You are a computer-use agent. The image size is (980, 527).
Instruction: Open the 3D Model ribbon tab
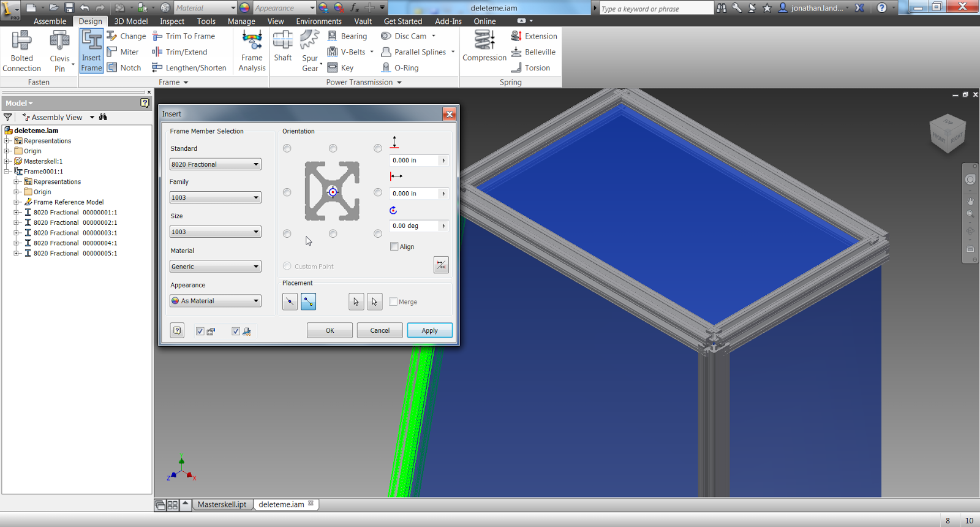click(x=131, y=21)
